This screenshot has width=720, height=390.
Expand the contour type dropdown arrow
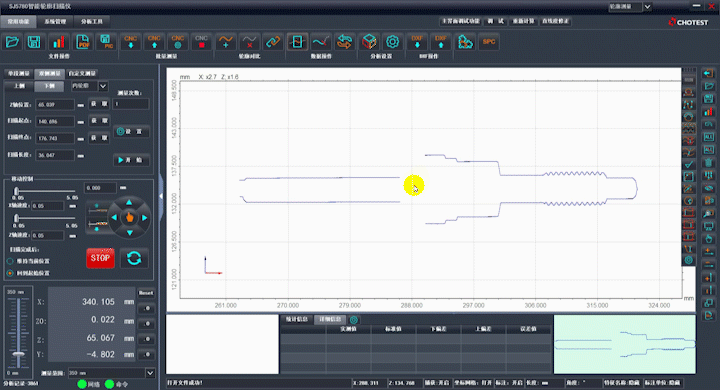(103, 86)
